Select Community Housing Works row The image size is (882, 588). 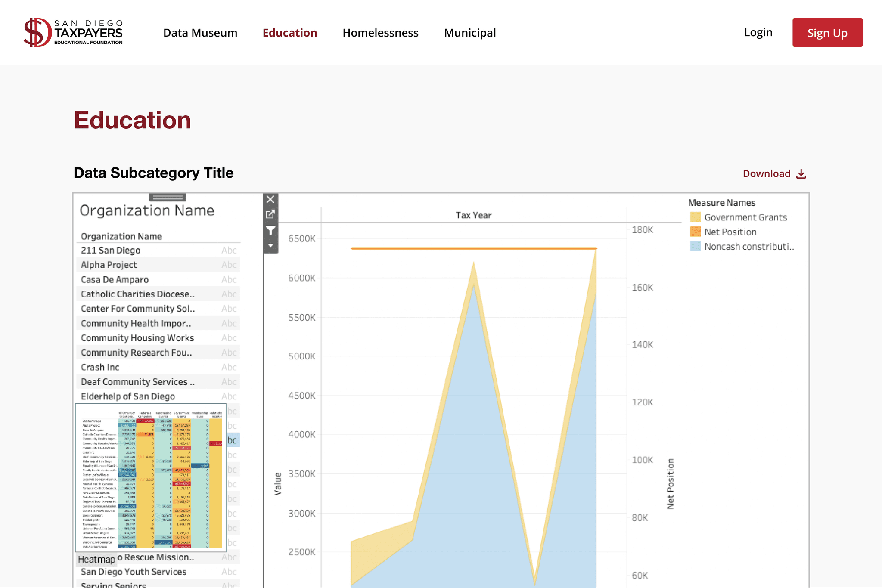click(x=137, y=338)
